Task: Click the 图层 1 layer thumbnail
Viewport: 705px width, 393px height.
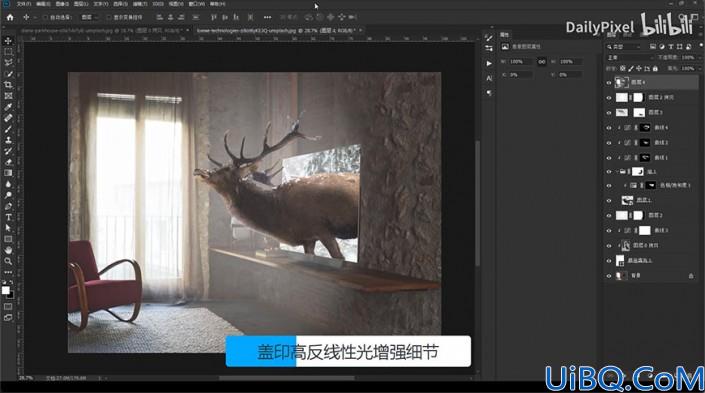Action: (x=627, y=201)
